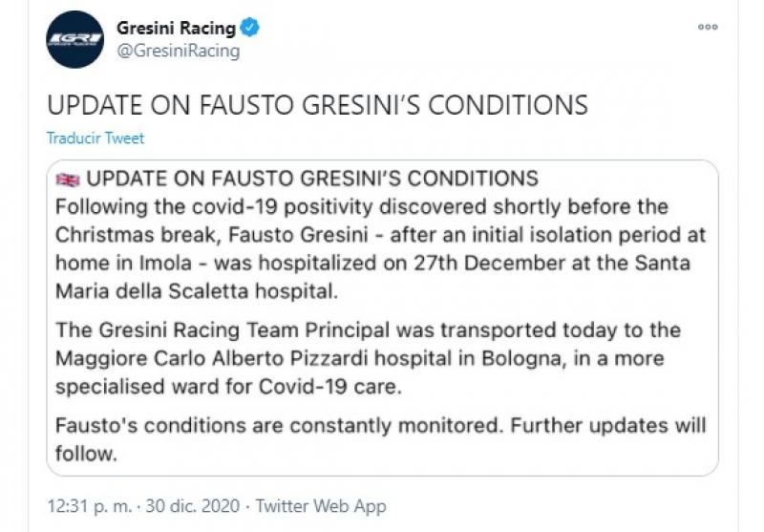Click the sentence 'Fausto's conditions are constantly monitored'
The image size is (764, 532).
pyautogui.click(x=279, y=425)
